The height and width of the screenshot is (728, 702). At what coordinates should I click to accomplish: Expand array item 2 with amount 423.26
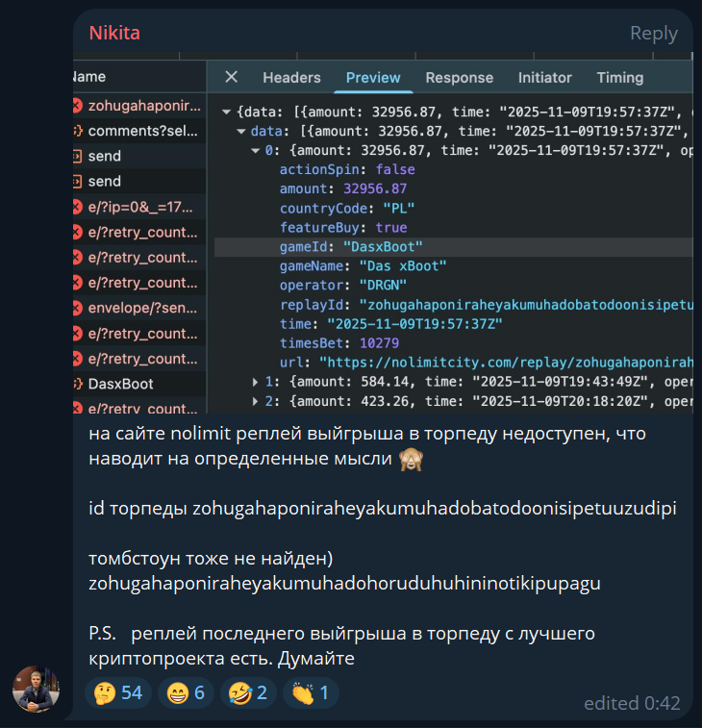[x=256, y=401]
